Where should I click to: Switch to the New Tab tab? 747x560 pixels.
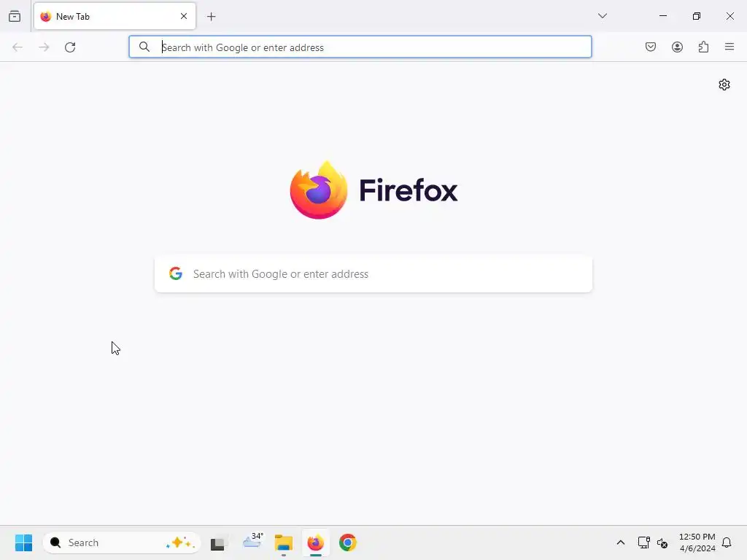(x=115, y=16)
